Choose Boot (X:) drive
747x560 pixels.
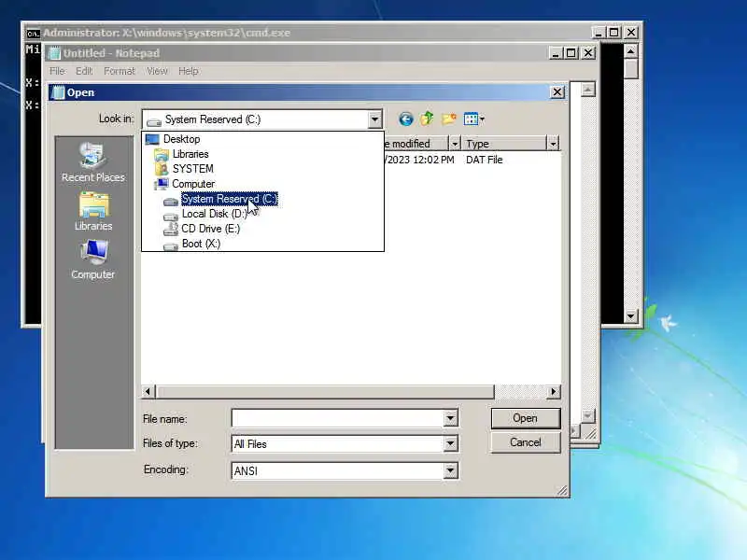pos(201,244)
